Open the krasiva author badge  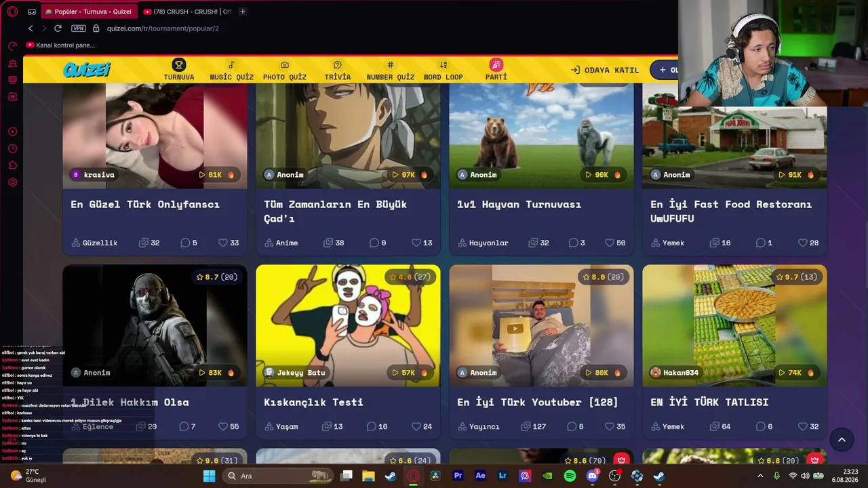tap(93, 175)
